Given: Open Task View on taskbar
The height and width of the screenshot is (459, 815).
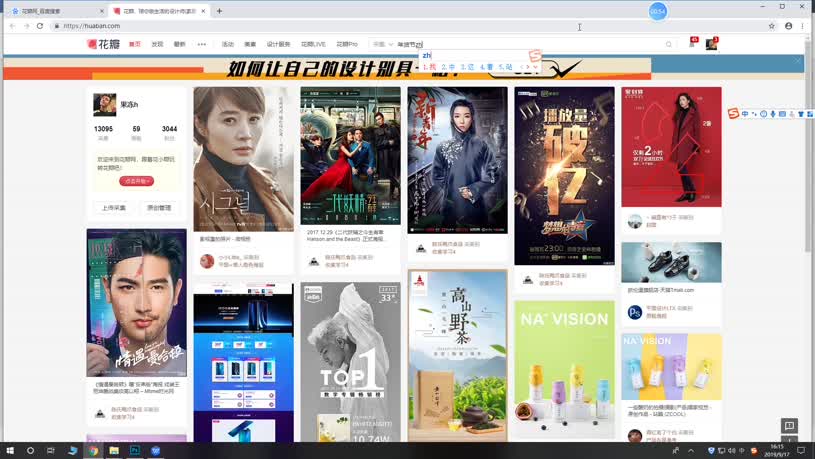Looking at the screenshot, I should pyautogui.click(x=51, y=450).
